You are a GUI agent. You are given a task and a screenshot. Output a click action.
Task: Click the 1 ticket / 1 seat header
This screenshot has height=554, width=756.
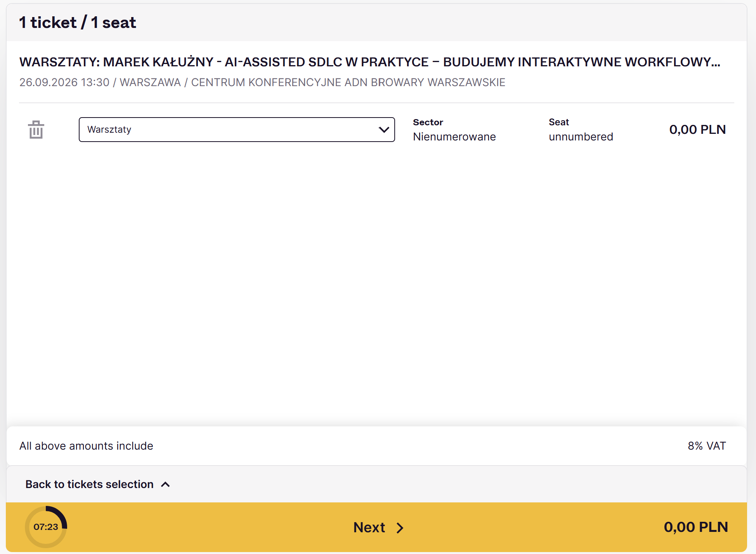coord(78,23)
